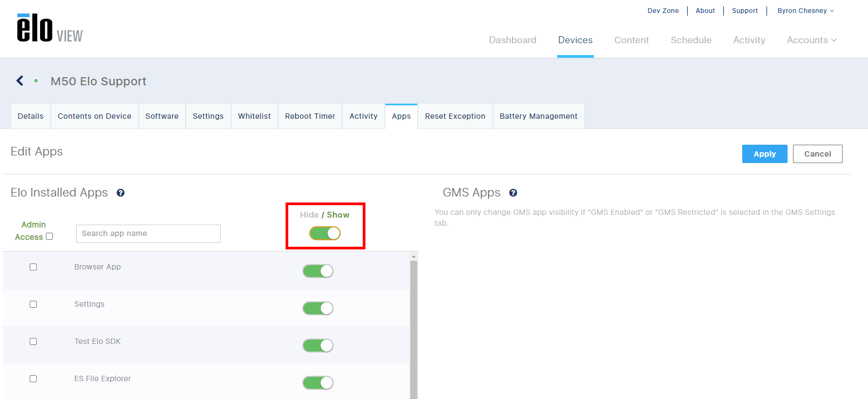Image resolution: width=868 pixels, height=399 pixels.
Task: Tick the Admin Access checkbox
Action: (x=50, y=236)
